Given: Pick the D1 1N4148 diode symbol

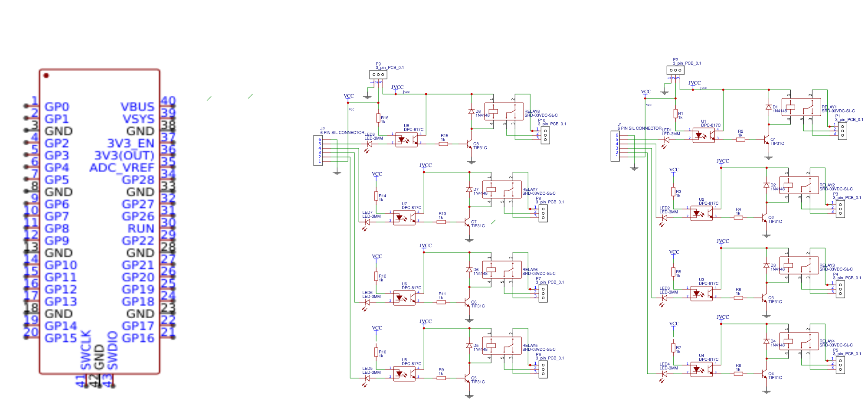Looking at the screenshot, I should tap(769, 107).
